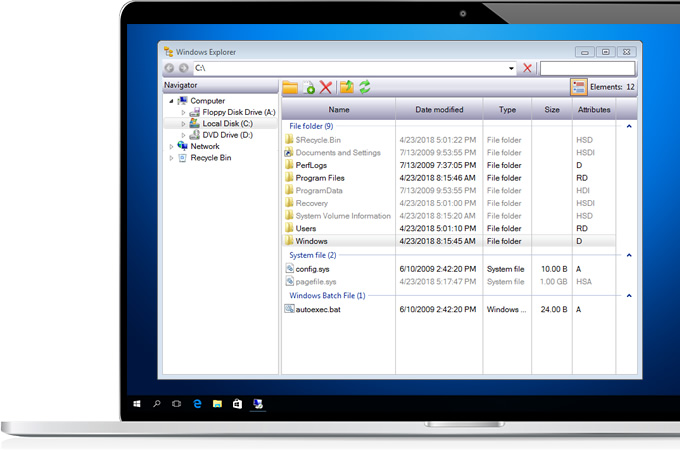Click the Windows Start button in taskbar
680x450 pixels.
pyautogui.click(x=137, y=404)
